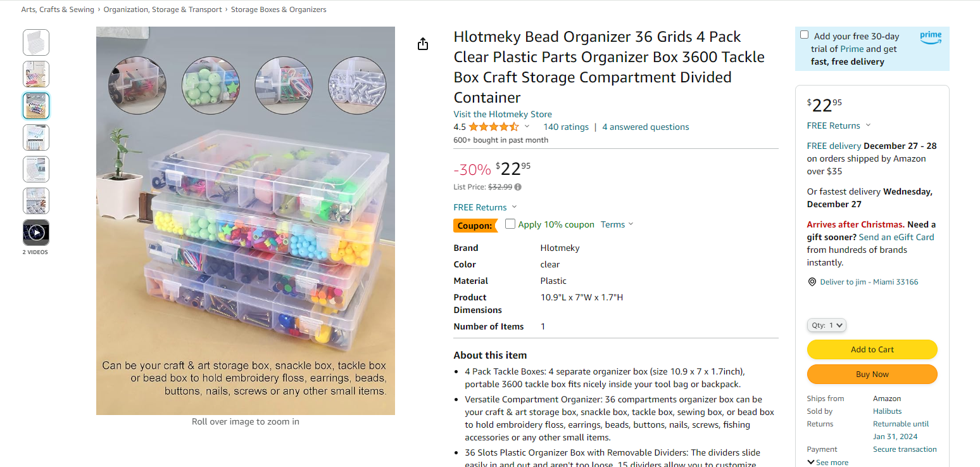980x467 pixels.
Task: Check the Apply 10% coupon checkbox
Action: click(x=510, y=224)
